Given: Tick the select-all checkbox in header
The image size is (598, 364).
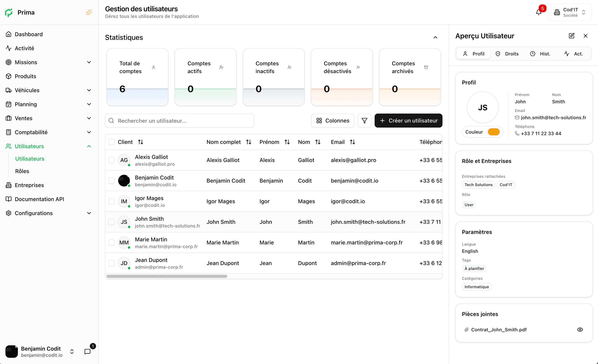Looking at the screenshot, I should click(x=111, y=142).
